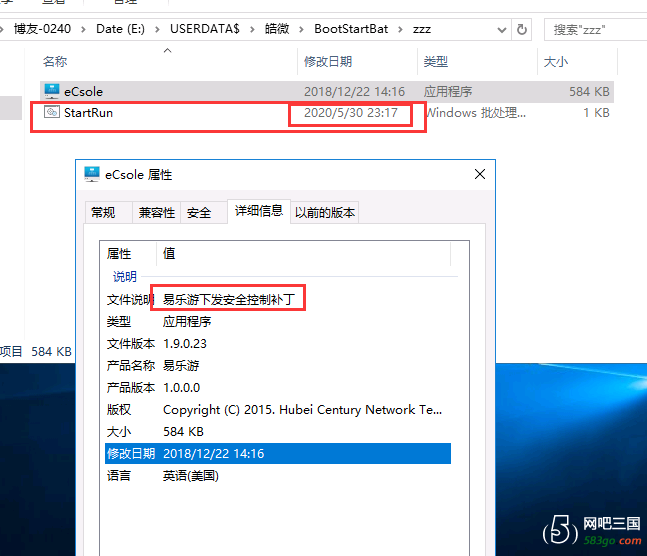The width and height of the screenshot is (647, 556).
Task: Expand the chevron after USERDATA$ in breadcrumb
Action: [249, 30]
